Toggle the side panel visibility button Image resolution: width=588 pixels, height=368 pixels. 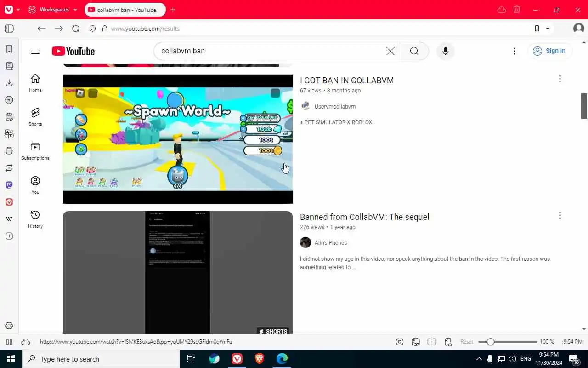[x=9, y=29]
